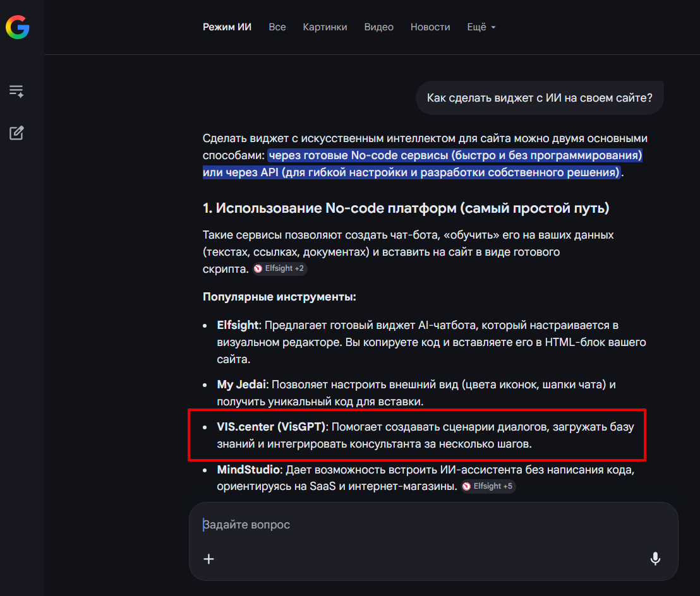Click the highlighted blue summary text
Viewport: 700px width, 596px height.
click(x=422, y=164)
